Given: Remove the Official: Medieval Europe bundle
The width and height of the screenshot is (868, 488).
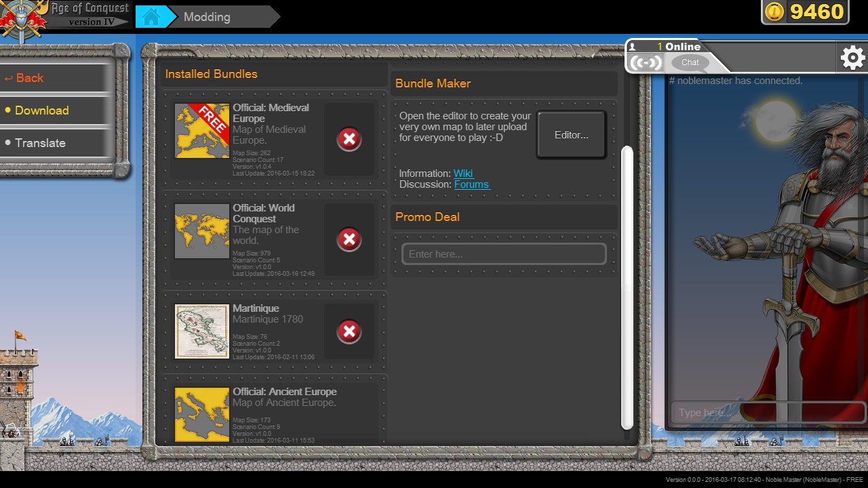Looking at the screenshot, I should point(349,139).
